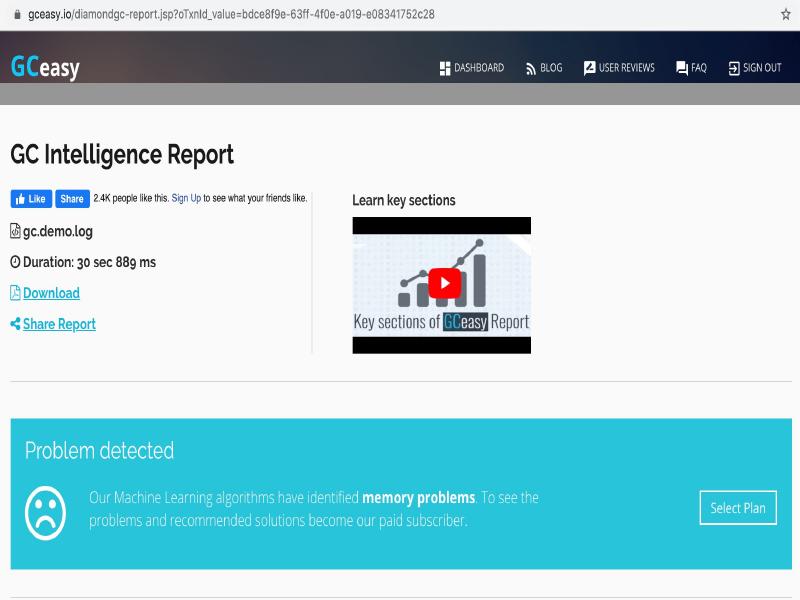Viewport: 800px width, 600px height.
Task: Click the GCeasy logo
Action: click(x=45, y=67)
